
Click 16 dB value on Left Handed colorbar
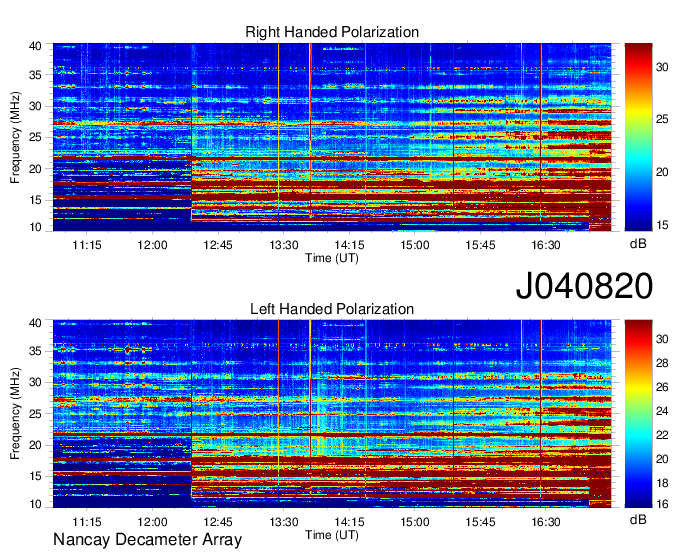click(662, 504)
